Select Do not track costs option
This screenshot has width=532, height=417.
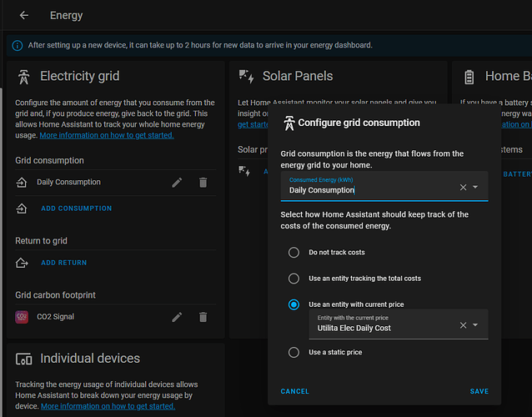[294, 252]
